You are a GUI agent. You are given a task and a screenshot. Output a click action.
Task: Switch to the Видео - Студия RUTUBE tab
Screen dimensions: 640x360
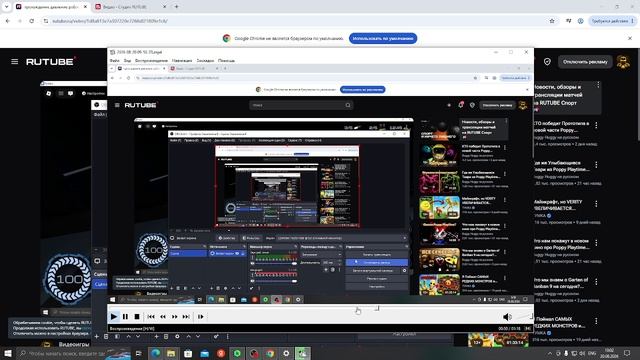coord(130,7)
